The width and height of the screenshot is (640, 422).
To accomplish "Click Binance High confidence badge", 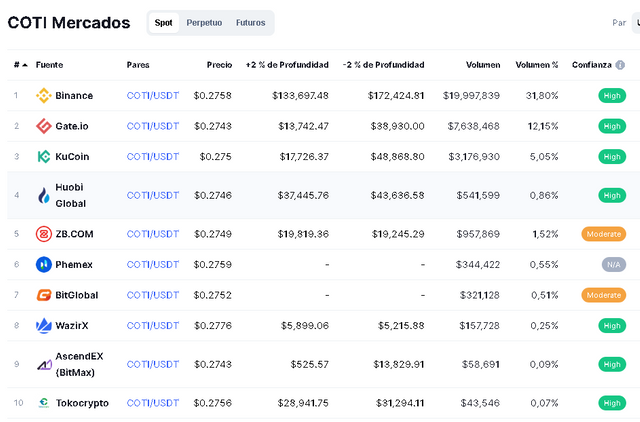I will point(612,96).
